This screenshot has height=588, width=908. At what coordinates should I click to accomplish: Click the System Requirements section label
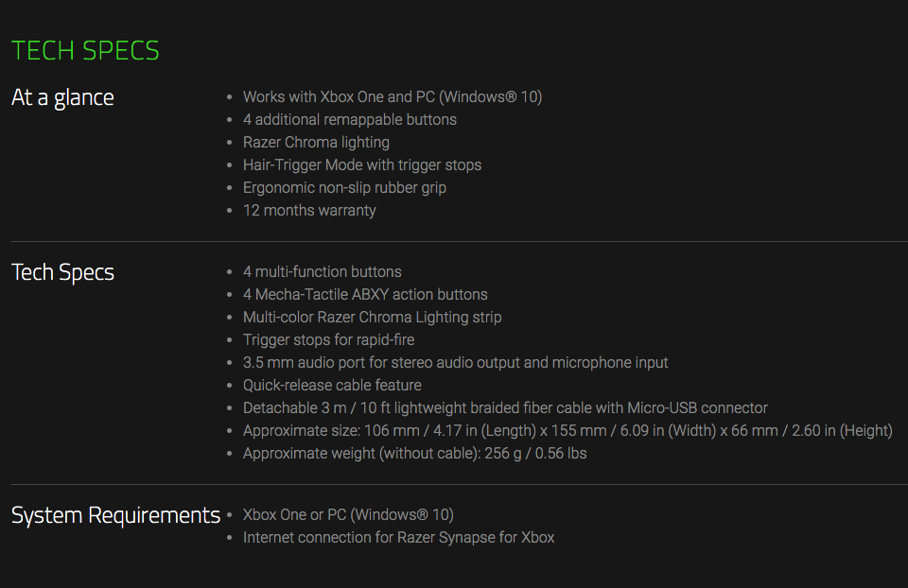coord(115,515)
